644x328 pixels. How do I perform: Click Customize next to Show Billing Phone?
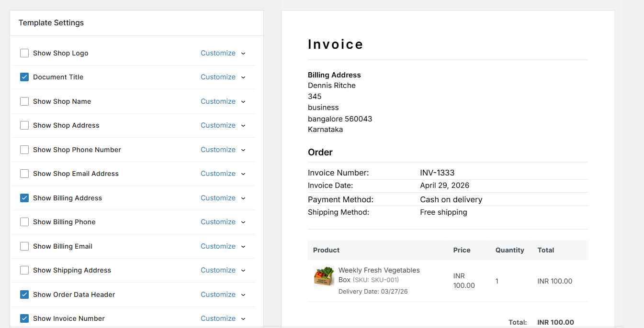pyautogui.click(x=218, y=222)
